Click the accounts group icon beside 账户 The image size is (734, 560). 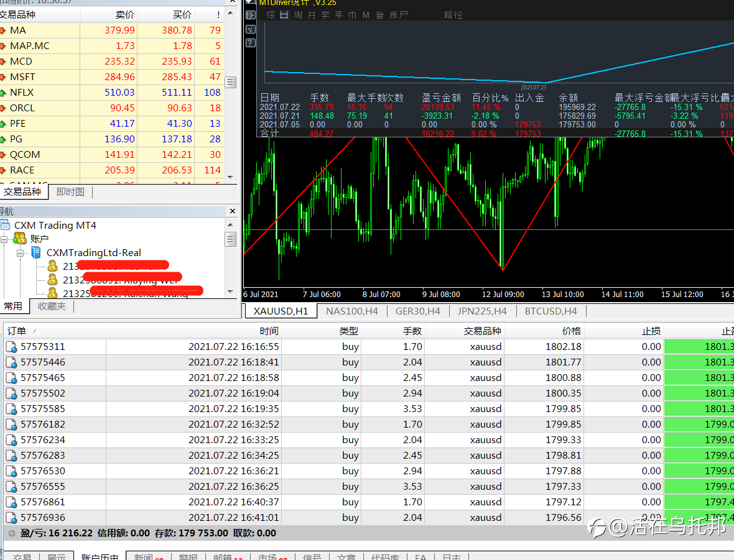pos(20,239)
